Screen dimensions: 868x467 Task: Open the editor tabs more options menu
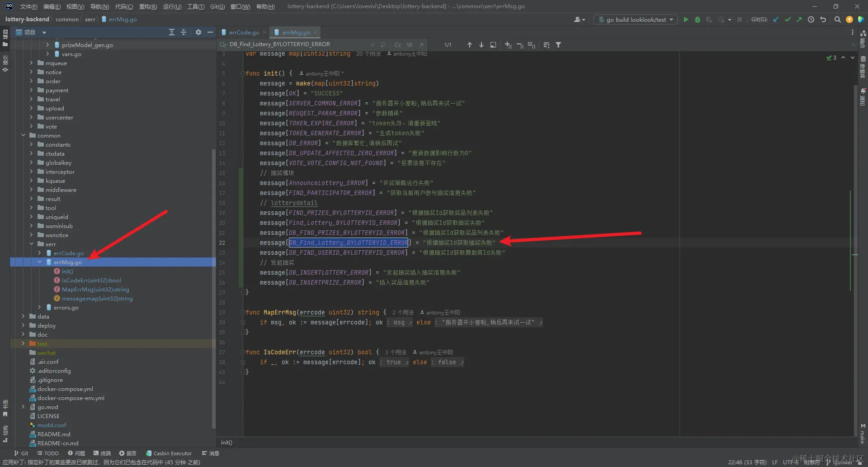(x=852, y=32)
